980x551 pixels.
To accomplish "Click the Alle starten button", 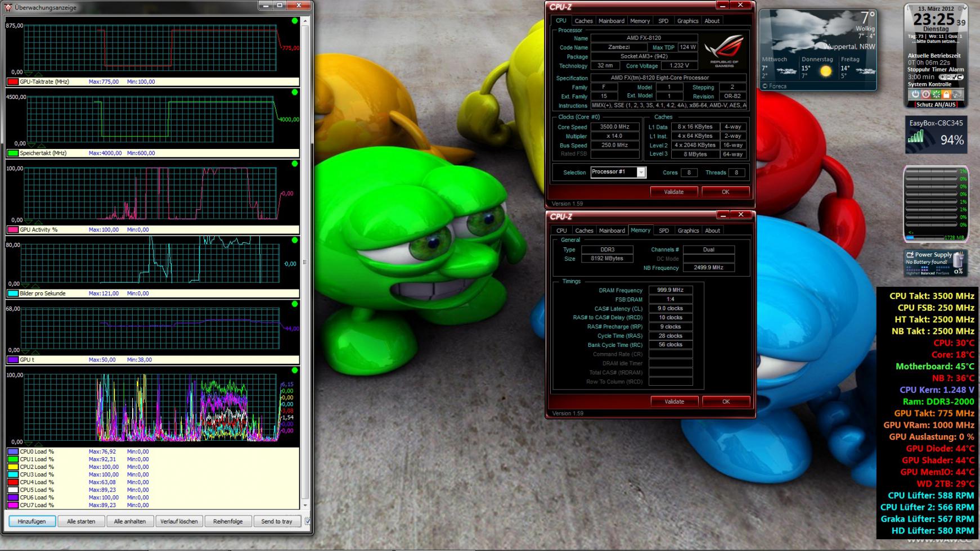I will pos(81,521).
